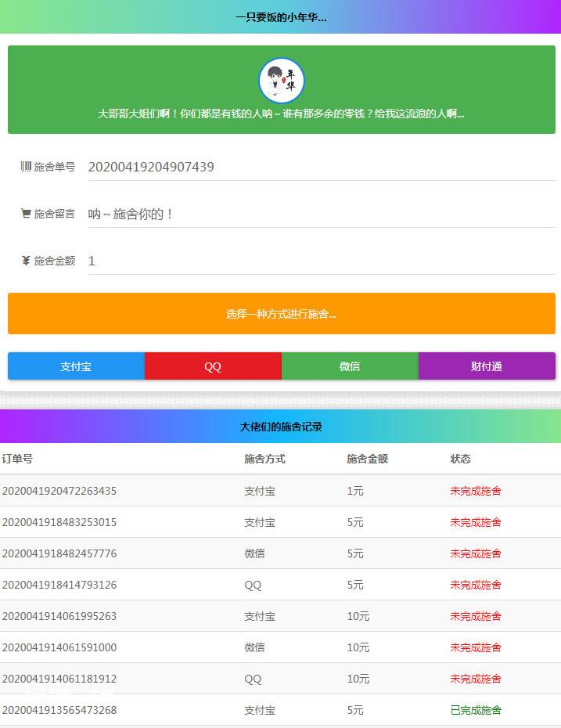Click the shopping cart icon beside 施舍留言
561x728 pixels.
click(26, 214)
